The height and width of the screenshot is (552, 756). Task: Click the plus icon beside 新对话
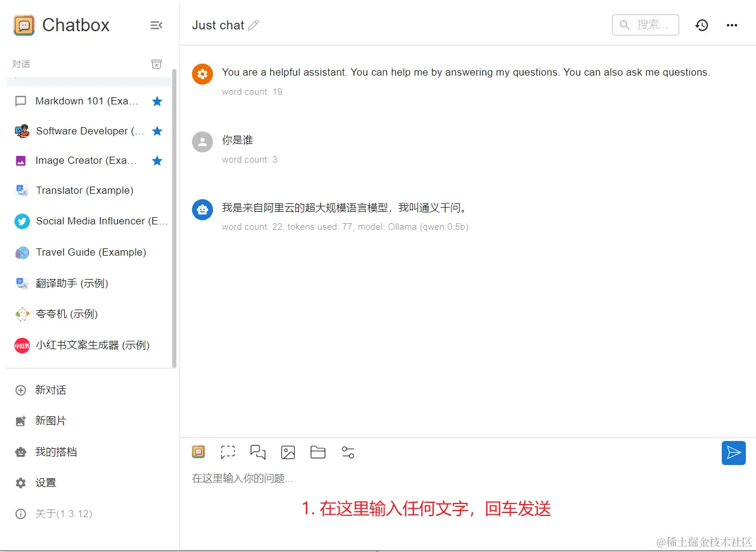(21, 390)
